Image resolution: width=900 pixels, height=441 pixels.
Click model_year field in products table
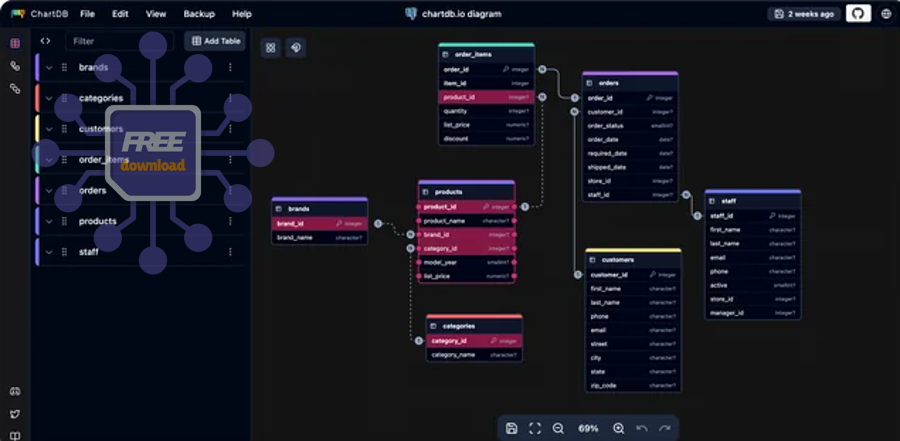[x=467, y=262]
